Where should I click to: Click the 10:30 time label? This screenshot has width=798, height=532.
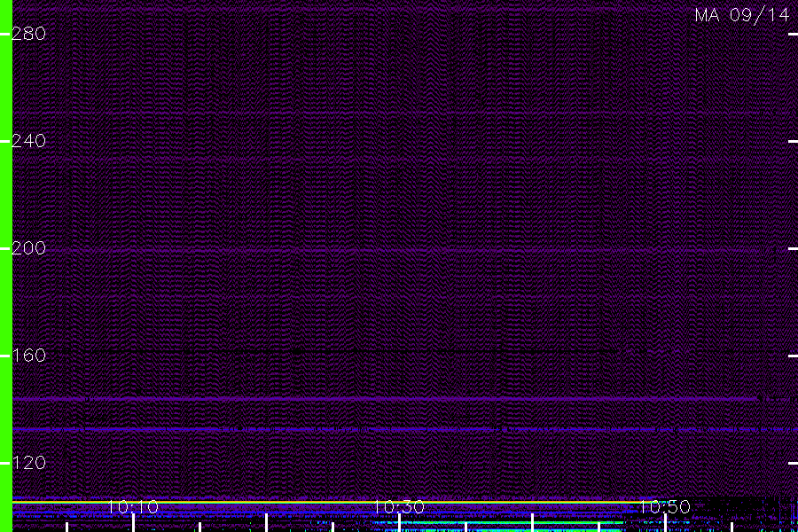coord(399,507)
